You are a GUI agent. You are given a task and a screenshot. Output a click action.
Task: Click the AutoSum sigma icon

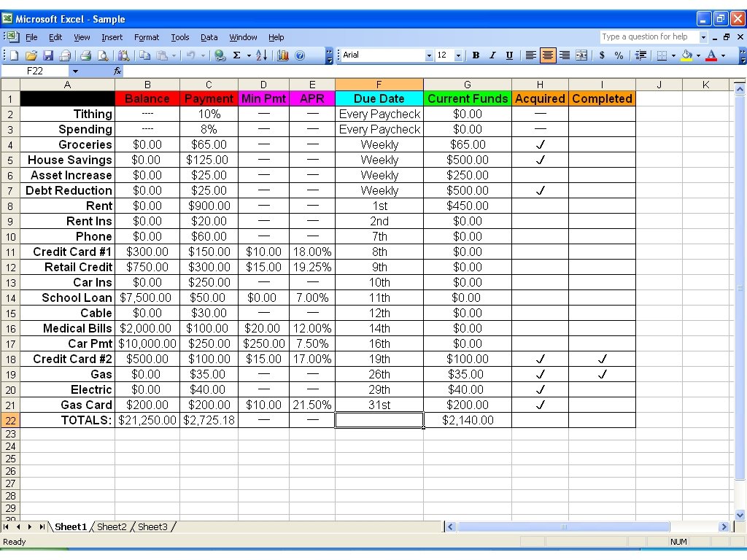[x=237, y=55]
